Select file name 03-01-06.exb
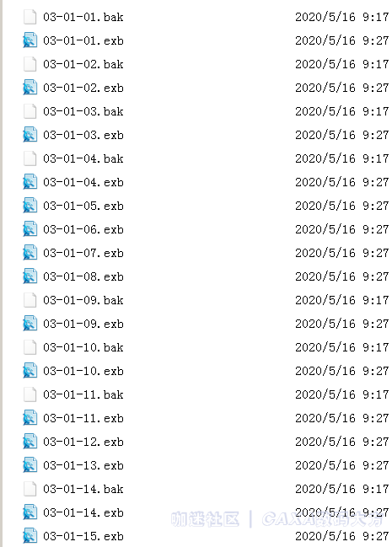The image size is (392, 547). 83,229
